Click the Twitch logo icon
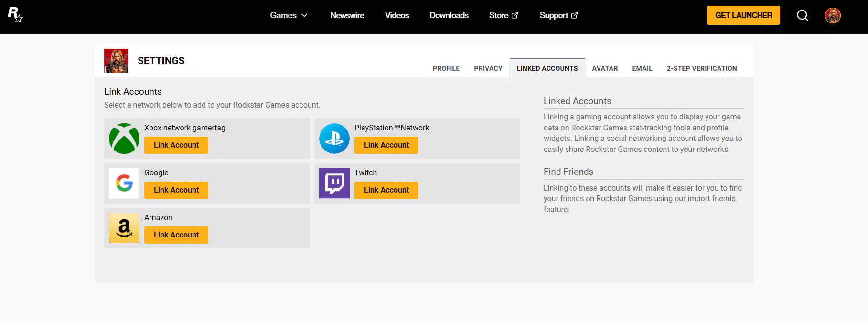Viewport: 868px width, 323px height. click(334, 183)
